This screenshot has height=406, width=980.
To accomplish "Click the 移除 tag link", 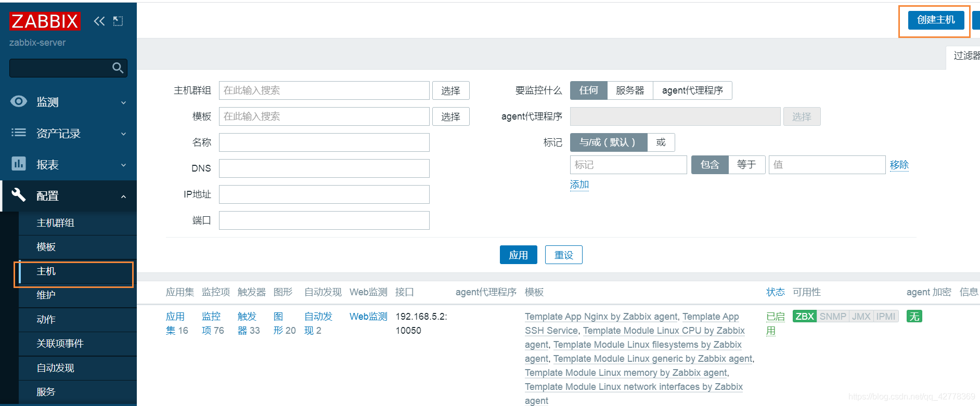I will [x=899, y=165].
